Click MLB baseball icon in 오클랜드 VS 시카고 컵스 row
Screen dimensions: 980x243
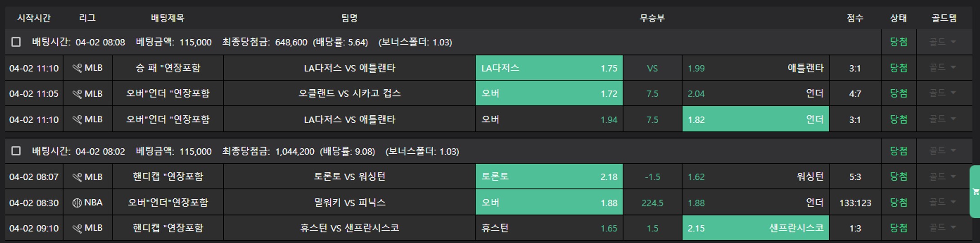[77, 94]
